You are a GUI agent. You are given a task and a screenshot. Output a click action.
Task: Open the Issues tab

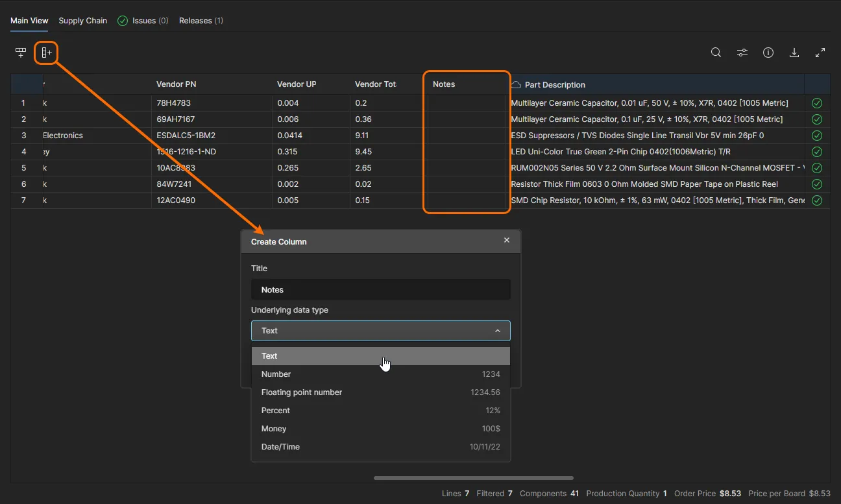tap(143, 21)
